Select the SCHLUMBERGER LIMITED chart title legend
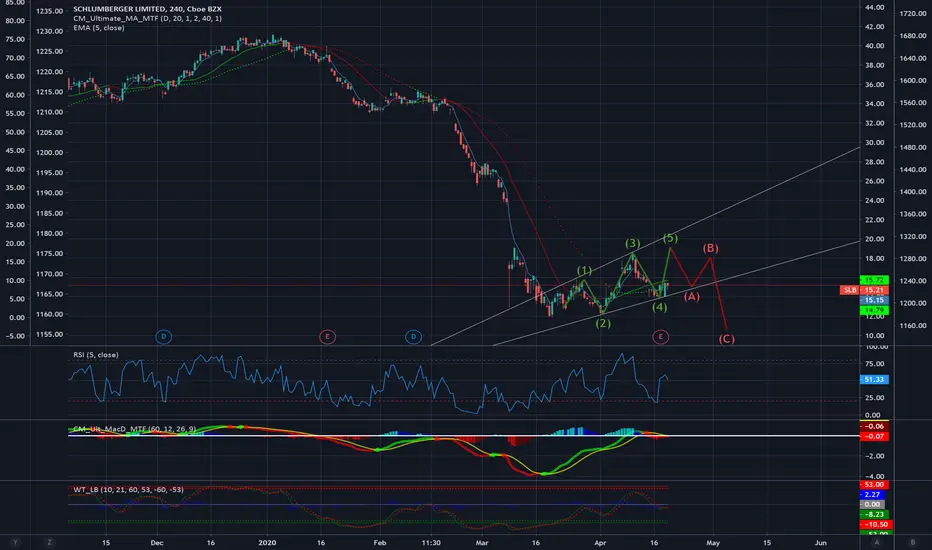Image resolution: width=932 pixels, height=550 pixels. coord(147,9)
